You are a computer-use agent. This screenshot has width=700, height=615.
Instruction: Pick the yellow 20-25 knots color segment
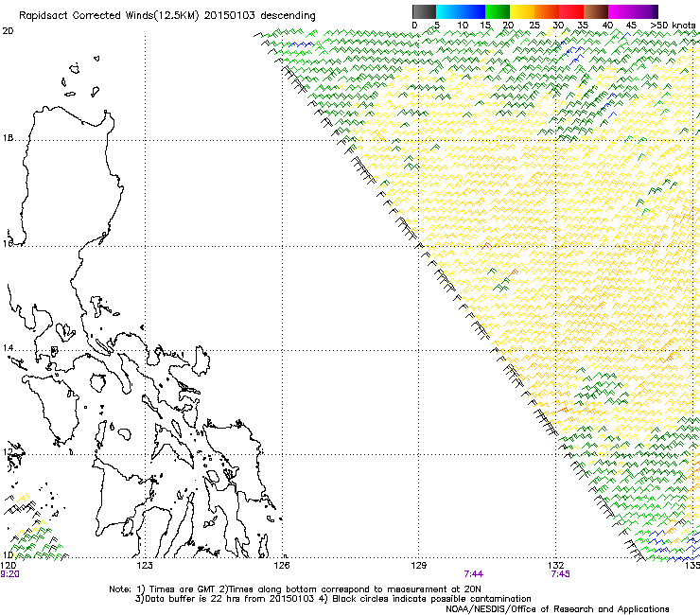[522, 11]
